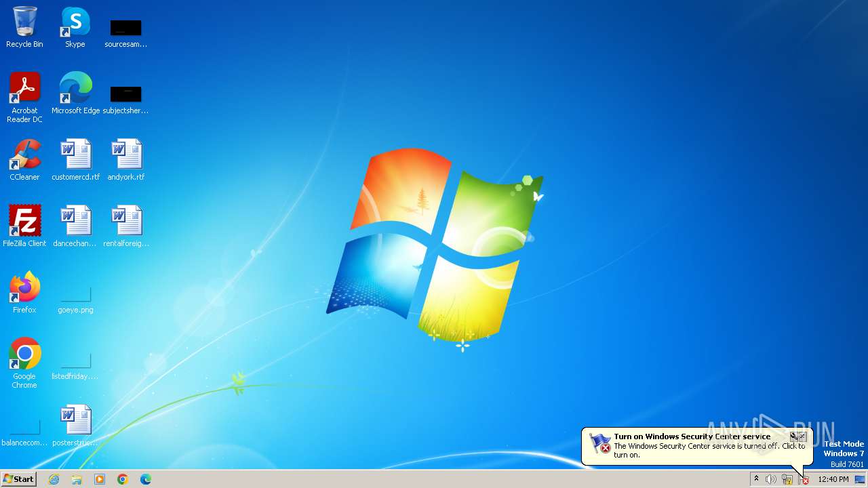The width and height of the screenshot is (868, 488).
Task: Select Acrobat Reader DC shortcut
Action: 24,98
